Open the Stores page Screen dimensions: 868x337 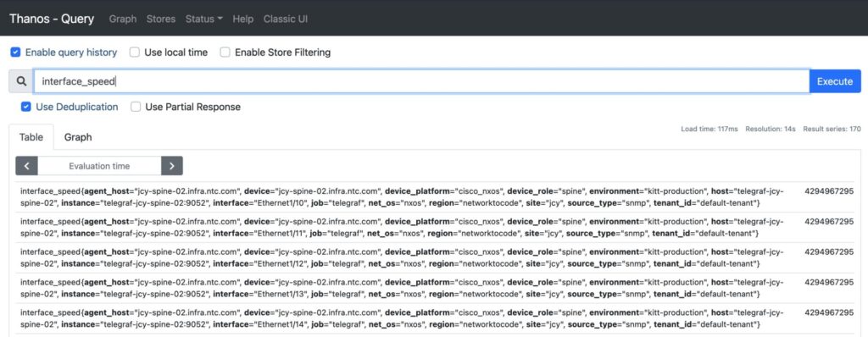pyautogui.click(x=160, y=19)
